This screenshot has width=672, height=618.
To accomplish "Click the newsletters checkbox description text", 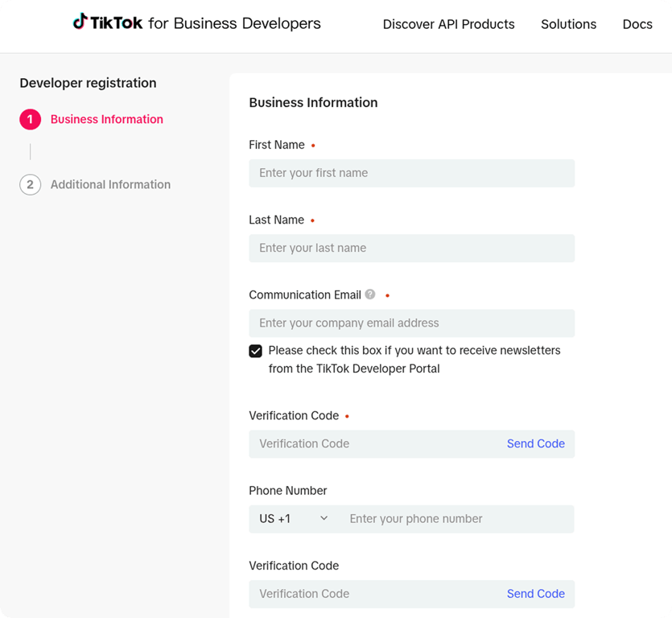I will pos(414,360).
